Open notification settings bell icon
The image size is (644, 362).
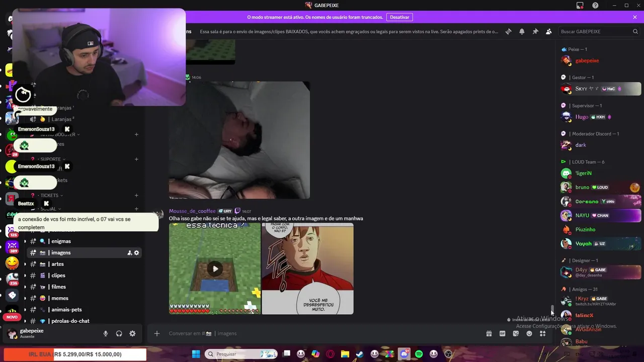[522, 31]
